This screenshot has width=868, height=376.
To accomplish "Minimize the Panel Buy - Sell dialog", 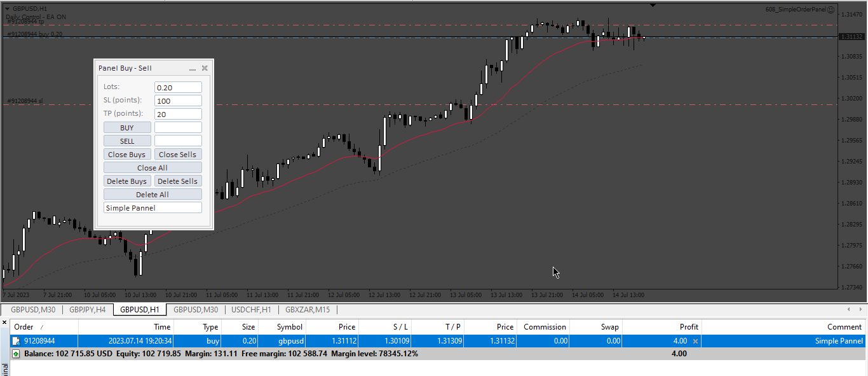I will [193, 68].
